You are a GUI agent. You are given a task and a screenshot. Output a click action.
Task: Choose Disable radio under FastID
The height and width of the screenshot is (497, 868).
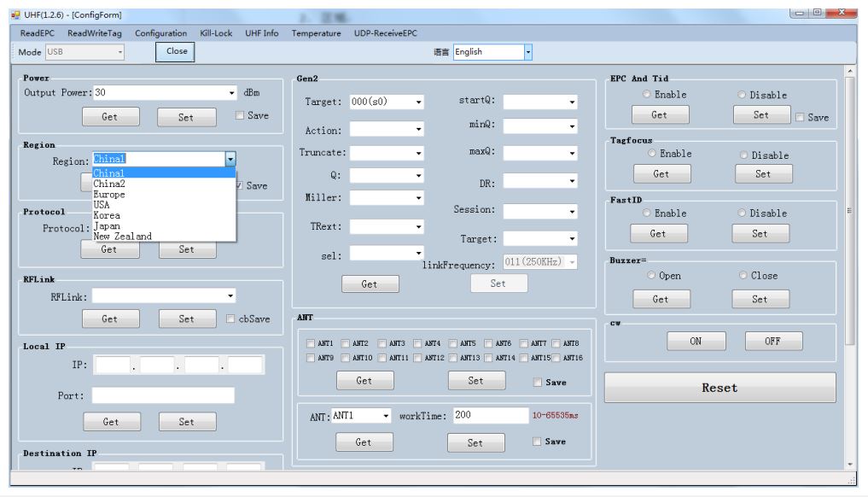[742, 213]
